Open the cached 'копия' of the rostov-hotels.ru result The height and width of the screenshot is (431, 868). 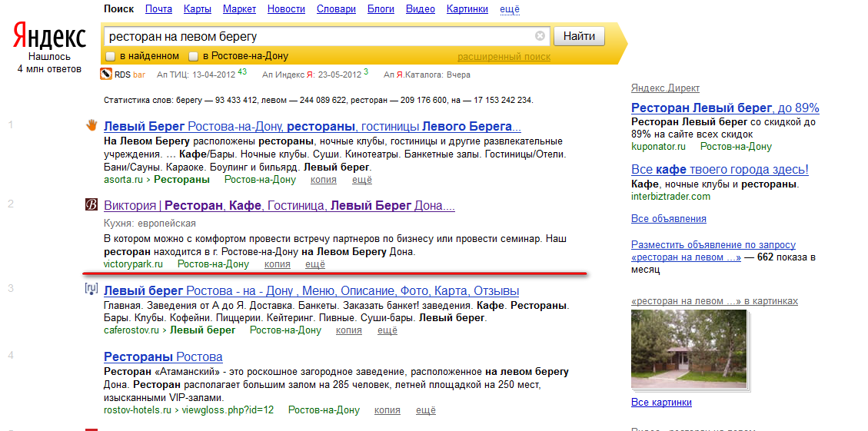coord(387,410)
